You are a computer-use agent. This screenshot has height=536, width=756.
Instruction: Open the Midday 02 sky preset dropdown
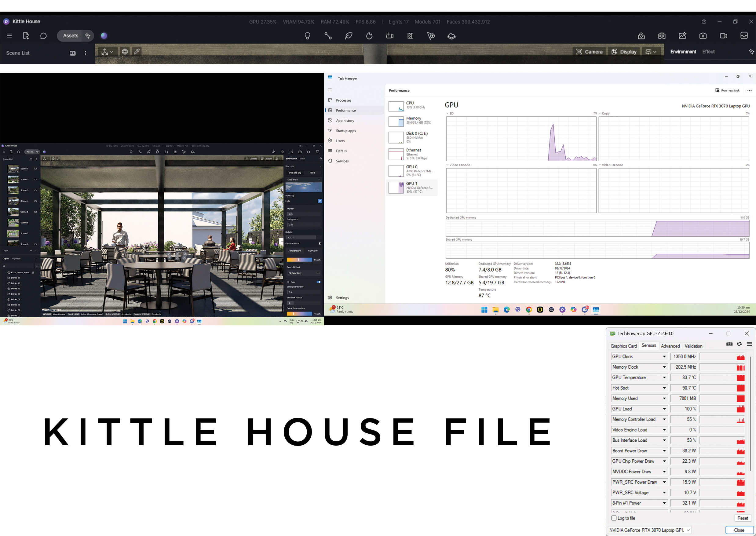click(303, 180)
